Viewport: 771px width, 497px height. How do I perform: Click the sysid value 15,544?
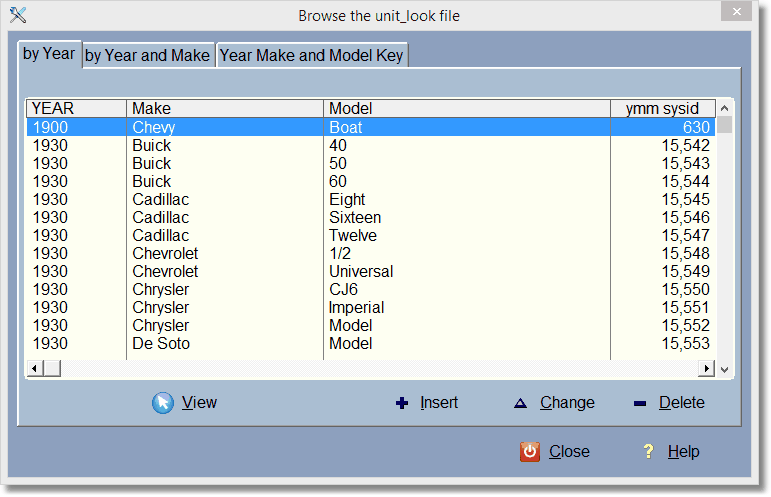pyautogui.click(x=685, y=181)
